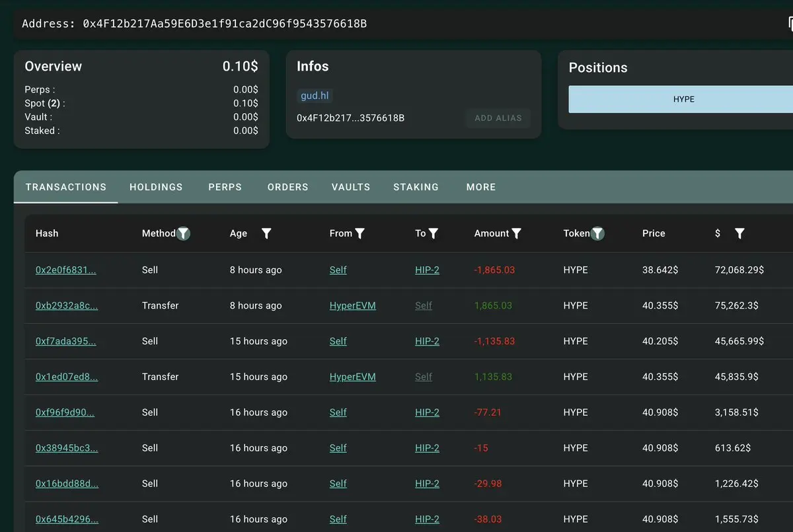This screenshot has height=532, width=793.
Task: Click Self sender in the 0x645b4296 row
Action: click(x=338, y=519)
